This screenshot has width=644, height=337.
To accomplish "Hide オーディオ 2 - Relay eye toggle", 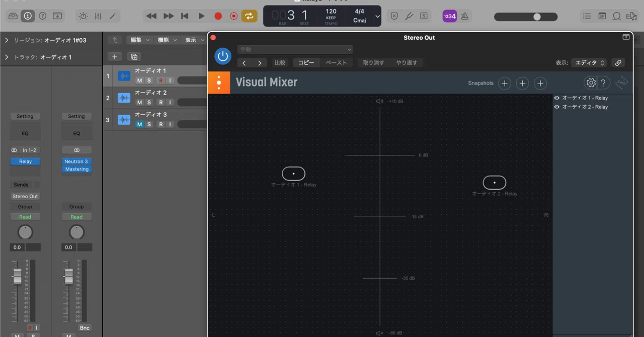I will click(x=557, y=107).
